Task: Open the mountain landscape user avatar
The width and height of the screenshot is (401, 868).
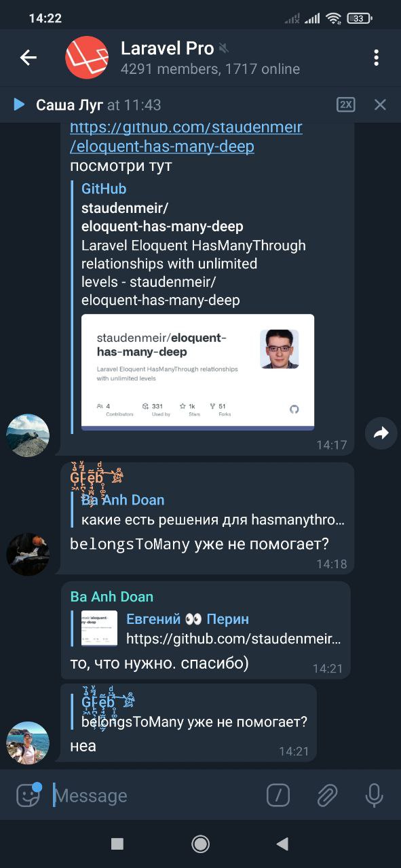Action: pos(28,435)
